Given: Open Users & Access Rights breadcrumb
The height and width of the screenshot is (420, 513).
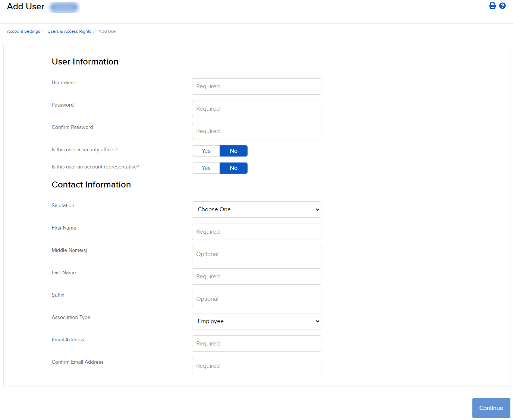Looking at the screenshot, I should tap(69, 31).
